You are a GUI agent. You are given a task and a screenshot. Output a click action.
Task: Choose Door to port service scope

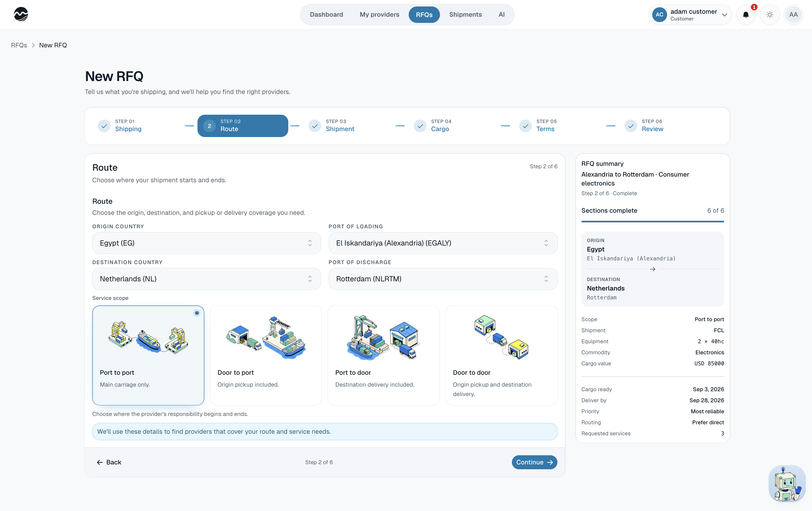pyautogui.click(x=266, y=355)
